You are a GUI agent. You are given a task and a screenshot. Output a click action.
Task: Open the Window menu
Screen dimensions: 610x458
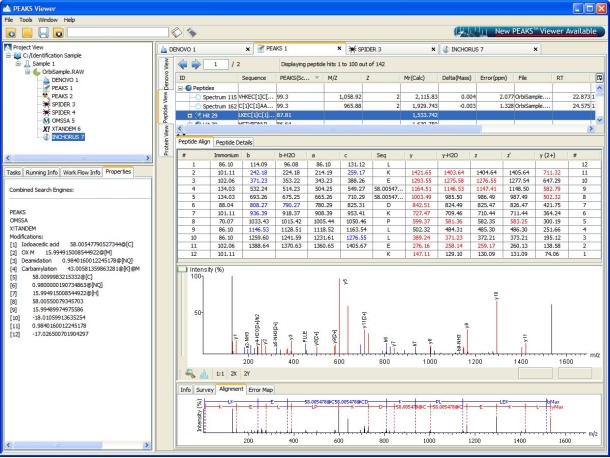(48, 20)
